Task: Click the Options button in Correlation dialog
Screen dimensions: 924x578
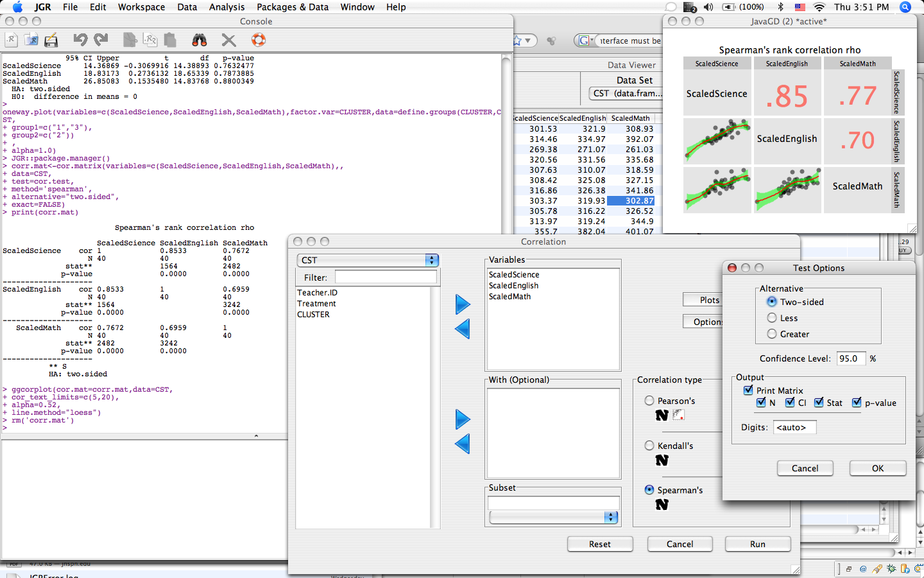Action: click(703, 322)
